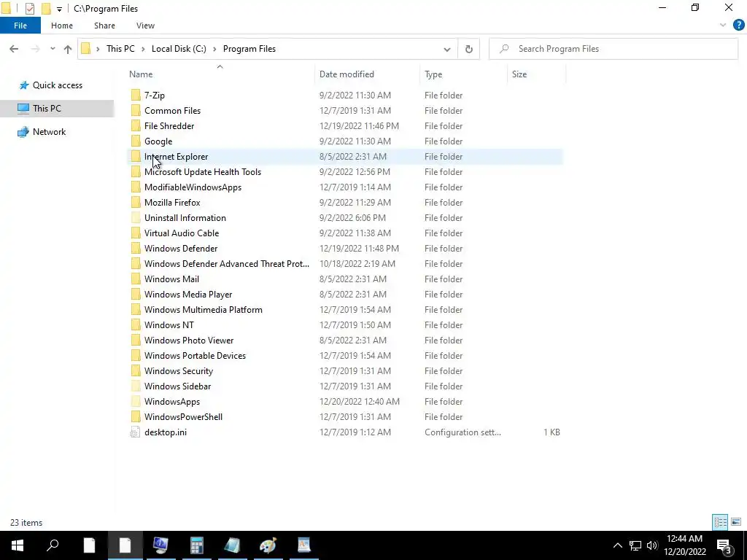
Task: Click Program Files breadcrumb segment
Action: (x=249, y=49)
